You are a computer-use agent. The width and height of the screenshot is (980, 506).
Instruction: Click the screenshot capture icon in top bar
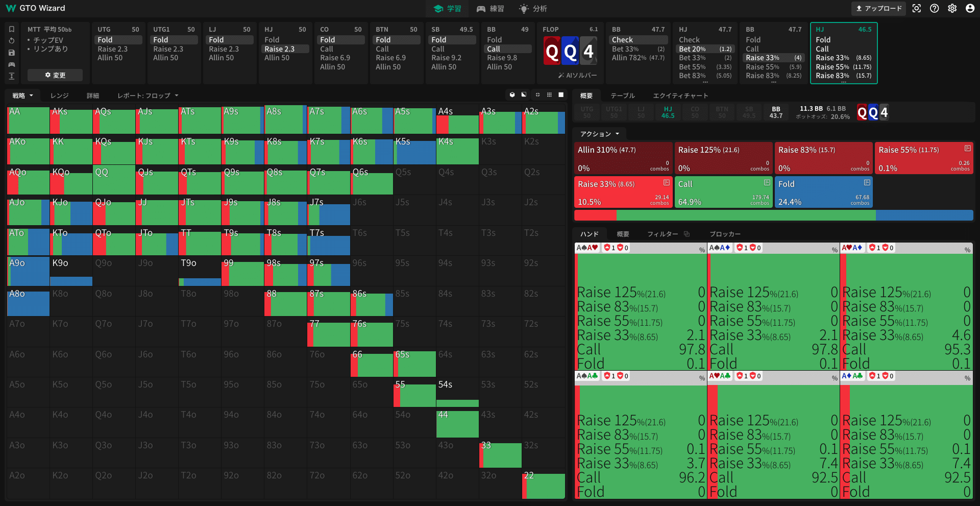point(917,9)
